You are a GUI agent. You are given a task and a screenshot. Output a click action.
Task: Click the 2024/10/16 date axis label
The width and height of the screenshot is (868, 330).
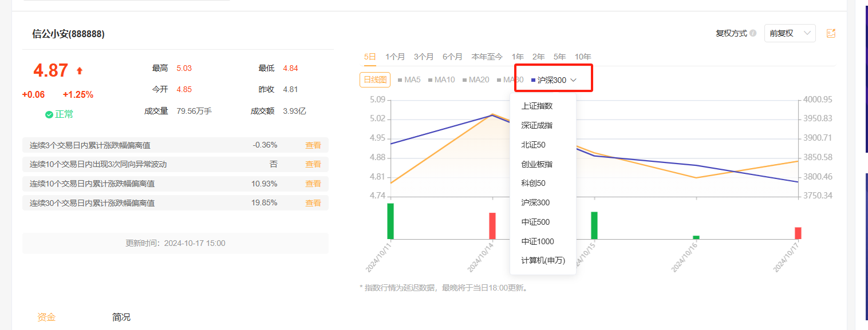(x=686, y=257)
